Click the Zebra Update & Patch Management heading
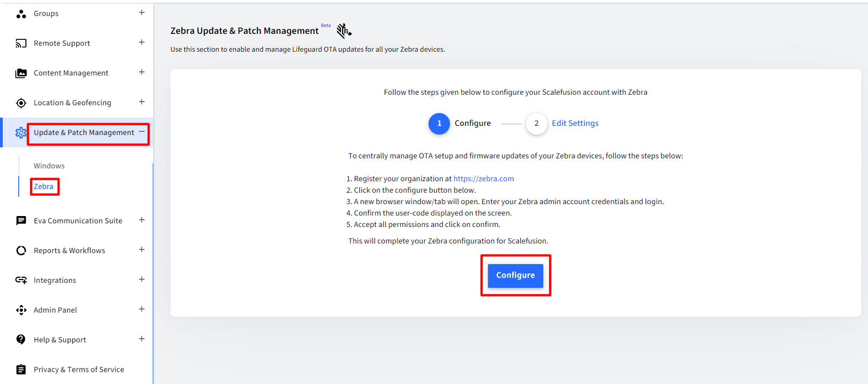The width and height of the screenshot is (868, 384). [x=244, y=31]
